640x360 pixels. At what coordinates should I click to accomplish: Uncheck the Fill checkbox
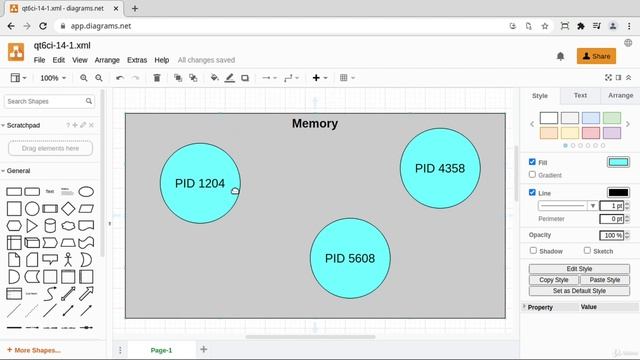coord(532,162)
